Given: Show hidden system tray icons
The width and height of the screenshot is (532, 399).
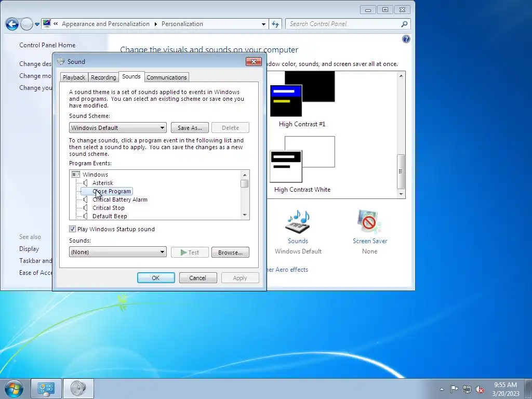Looking at the screenshot, I should click(x=442, y=389).
